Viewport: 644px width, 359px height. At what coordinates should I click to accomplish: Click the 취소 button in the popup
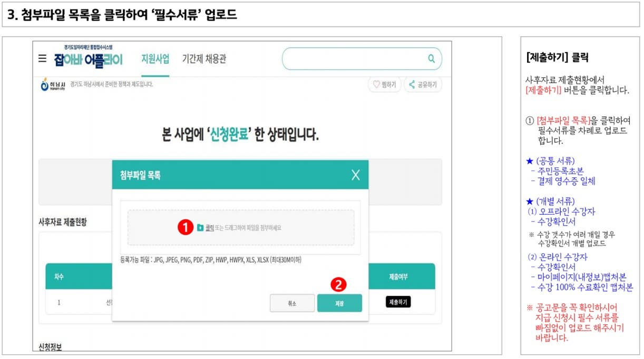click(292, 303)
